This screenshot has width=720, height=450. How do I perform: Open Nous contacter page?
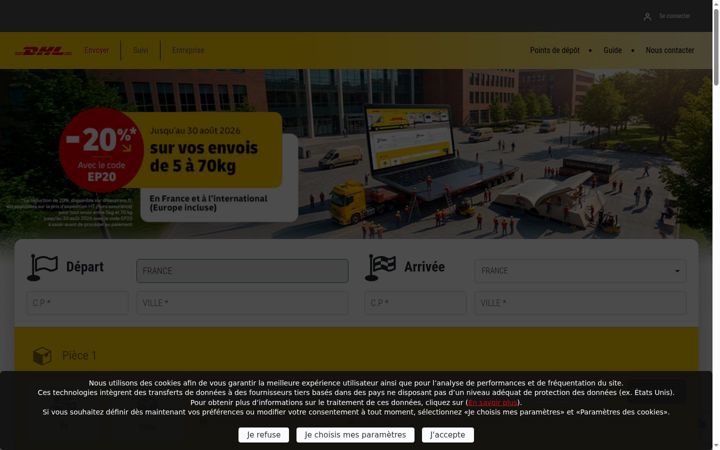[x=669, y=51]
